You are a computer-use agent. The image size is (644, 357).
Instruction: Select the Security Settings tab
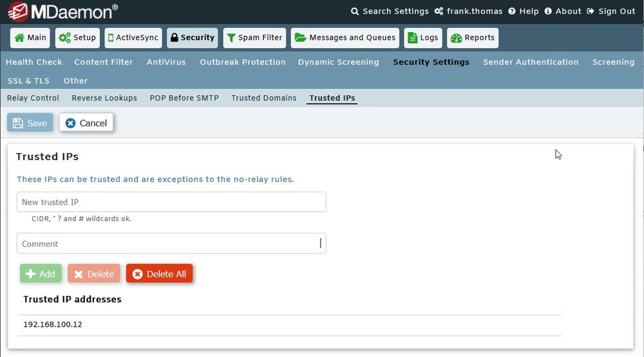[431, 62]
